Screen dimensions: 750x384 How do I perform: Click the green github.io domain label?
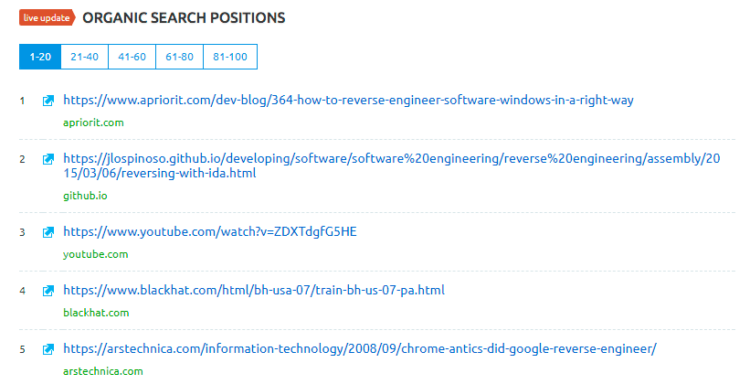pos(85,196)
